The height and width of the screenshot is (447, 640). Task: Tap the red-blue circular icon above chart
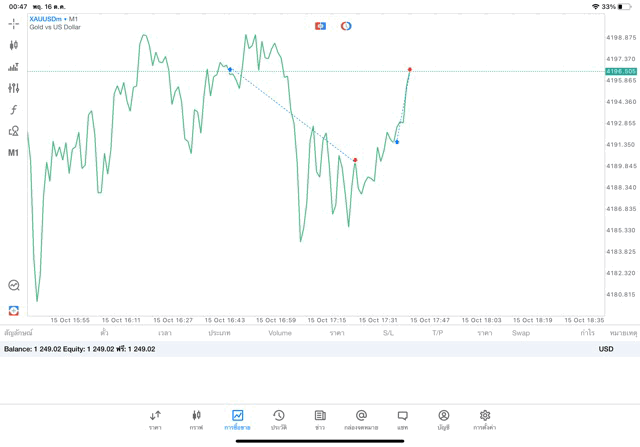coord(346,26)
